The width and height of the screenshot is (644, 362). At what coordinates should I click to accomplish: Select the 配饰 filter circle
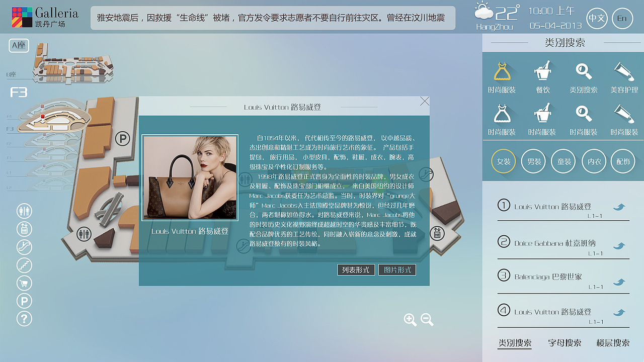[x=623, y=161]
